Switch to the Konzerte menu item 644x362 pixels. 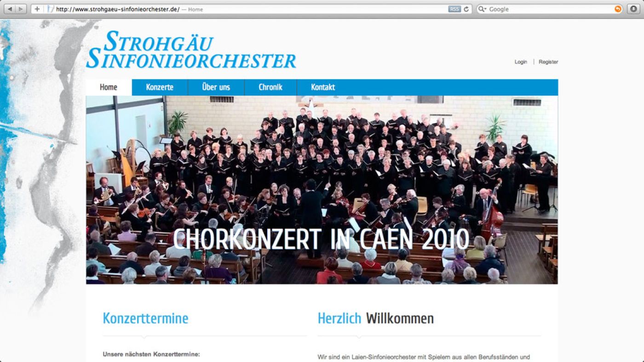[x=160, y=87]
